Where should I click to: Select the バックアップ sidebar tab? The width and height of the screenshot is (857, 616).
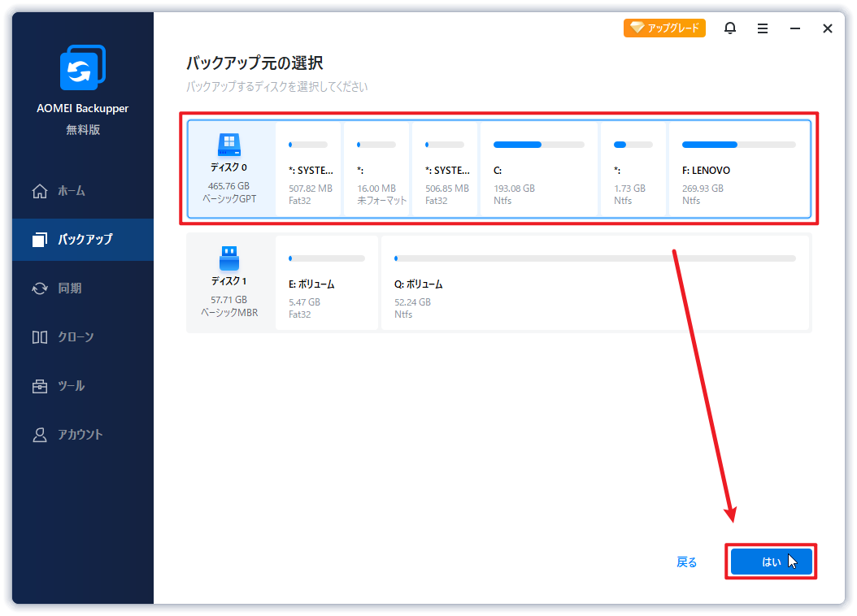[x=85, y=240]
